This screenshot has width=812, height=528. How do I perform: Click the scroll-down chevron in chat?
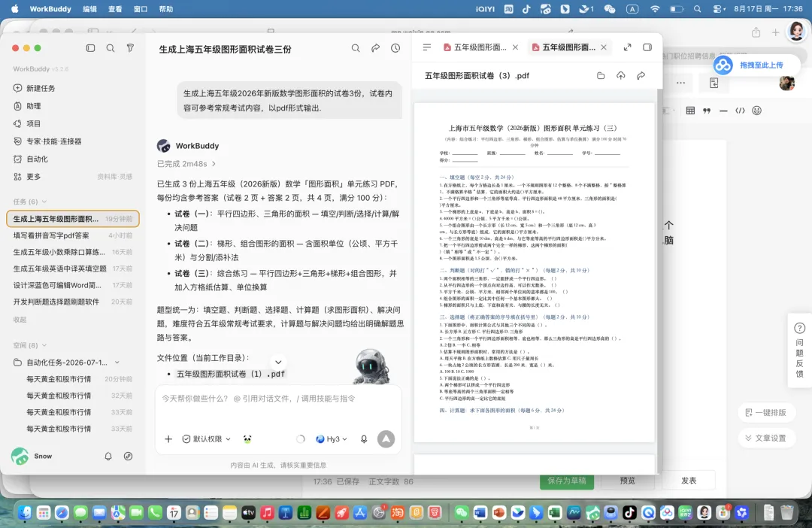278,362
